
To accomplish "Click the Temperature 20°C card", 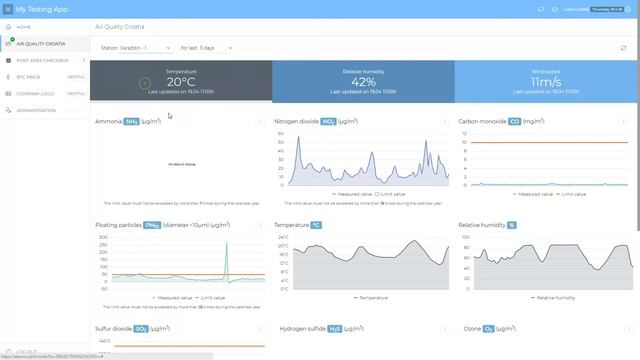I will click(181, 81).
